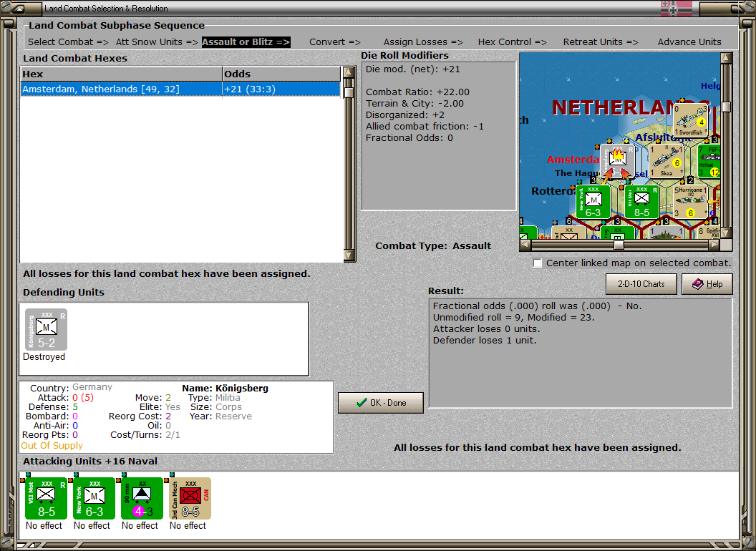Click the burning Königsberg unit in Amsterdam hex
This screenshot has height=551, width=756.
(617, 160)
